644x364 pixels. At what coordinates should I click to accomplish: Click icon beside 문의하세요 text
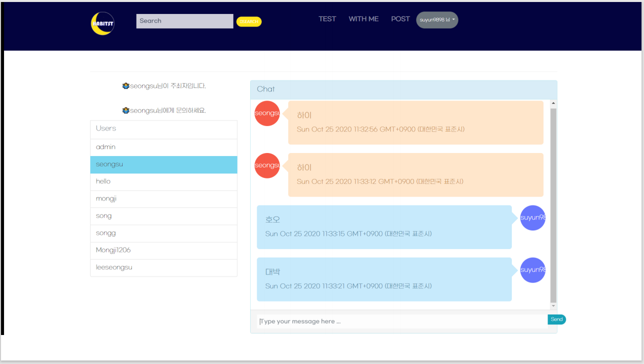126,110
